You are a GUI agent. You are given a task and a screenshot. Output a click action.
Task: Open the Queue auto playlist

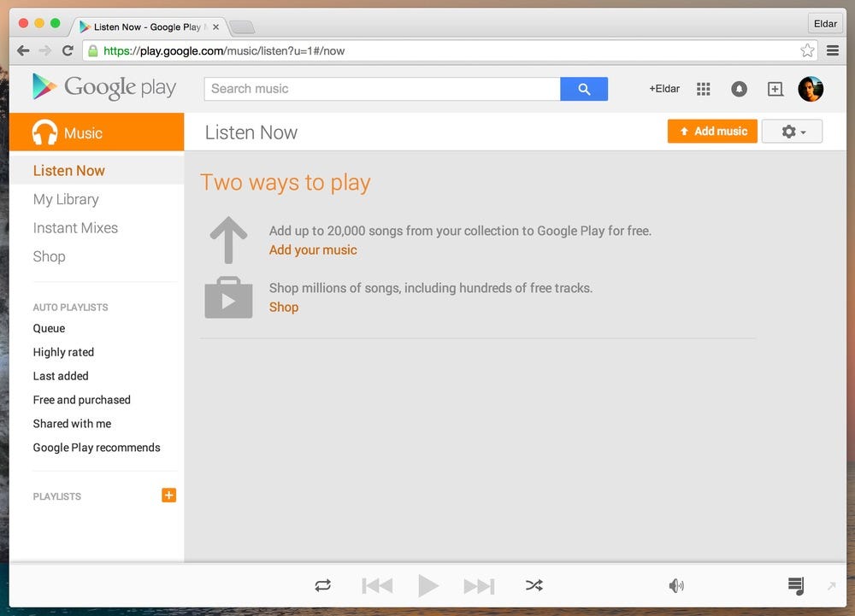click(49, 328)
